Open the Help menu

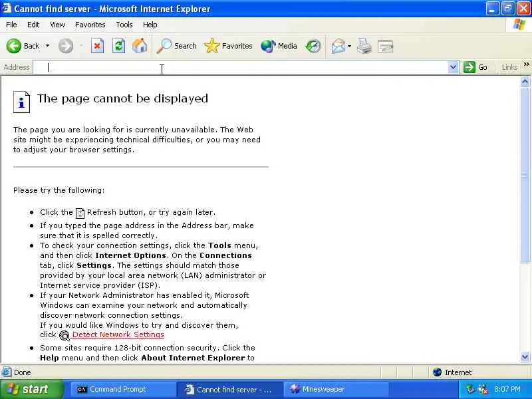[150, 25]
